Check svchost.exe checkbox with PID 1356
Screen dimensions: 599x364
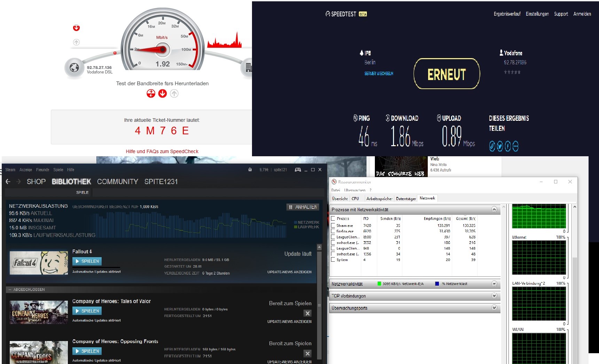click(333, 254)
